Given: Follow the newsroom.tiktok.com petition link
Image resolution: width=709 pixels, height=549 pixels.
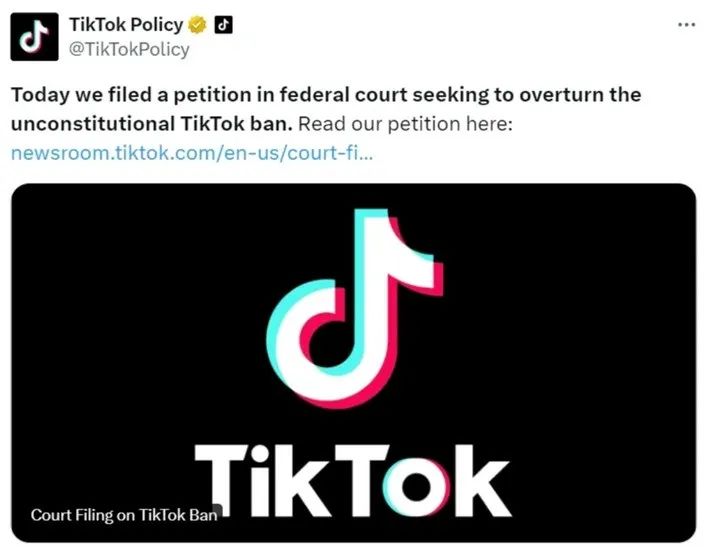Looking at the screenshot, I should click(192, 153).
